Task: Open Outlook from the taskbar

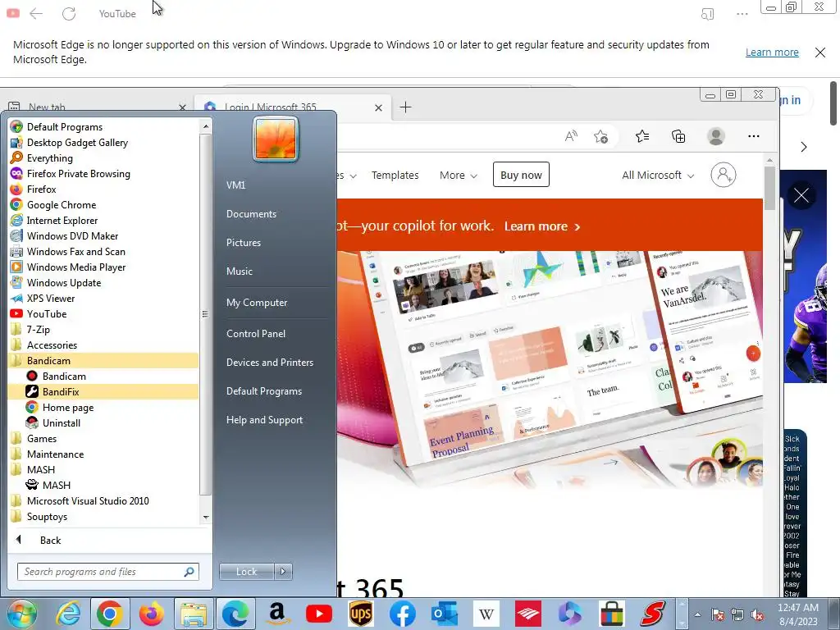Action: tap(445, 614)
